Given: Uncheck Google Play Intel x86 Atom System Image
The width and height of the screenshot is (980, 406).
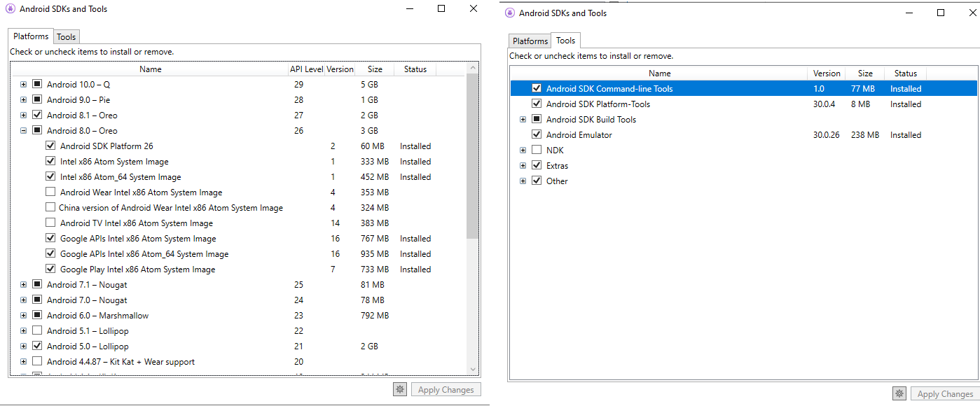Looking at the screenshot, I should (50, 269).
